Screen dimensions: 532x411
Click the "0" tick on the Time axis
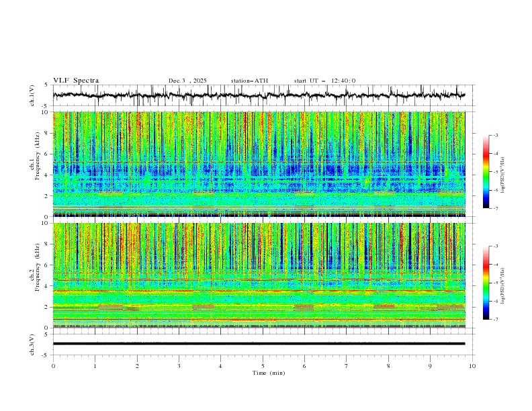(53, 366)
